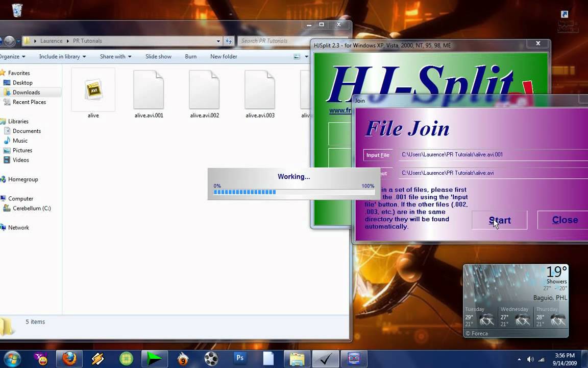Open the Organize dropdown menu
The image size is (588, 368).
click(x=13, y=57)
